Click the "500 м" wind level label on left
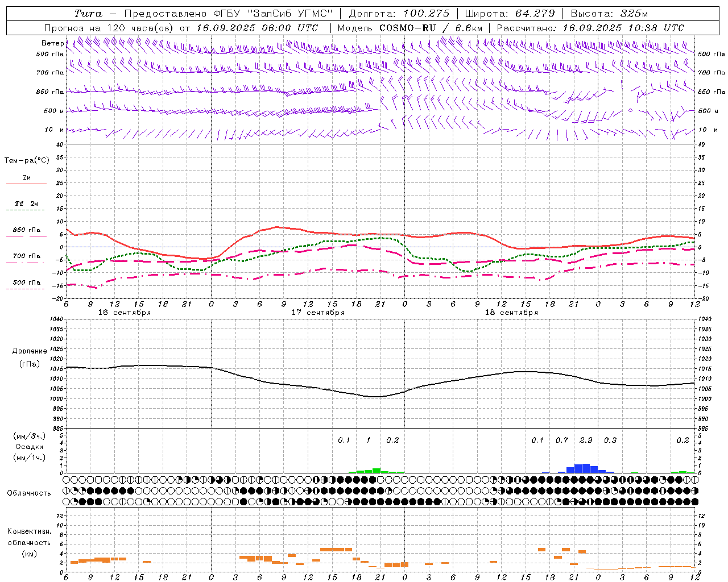The width and height of the screenshot is (728, 582). click(x=54, y=111)
